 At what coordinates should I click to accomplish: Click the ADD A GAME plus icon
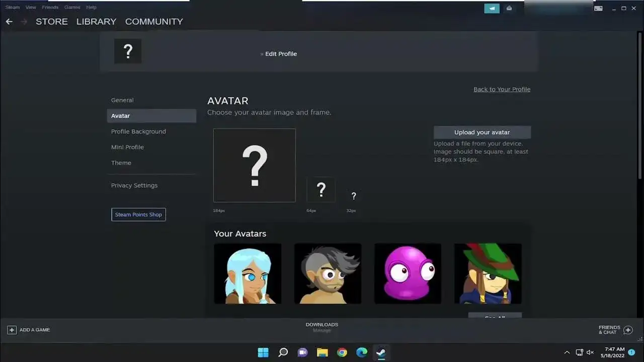coord(11,330)
